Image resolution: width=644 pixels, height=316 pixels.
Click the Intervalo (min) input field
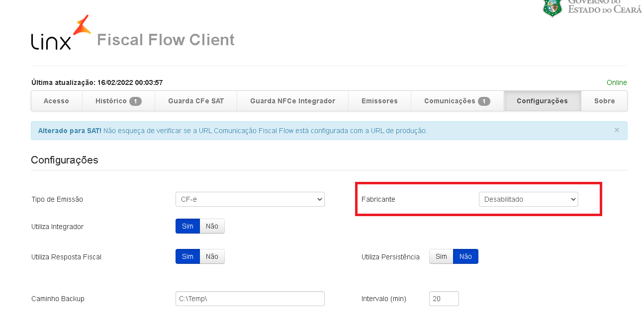tap(444, 299)
